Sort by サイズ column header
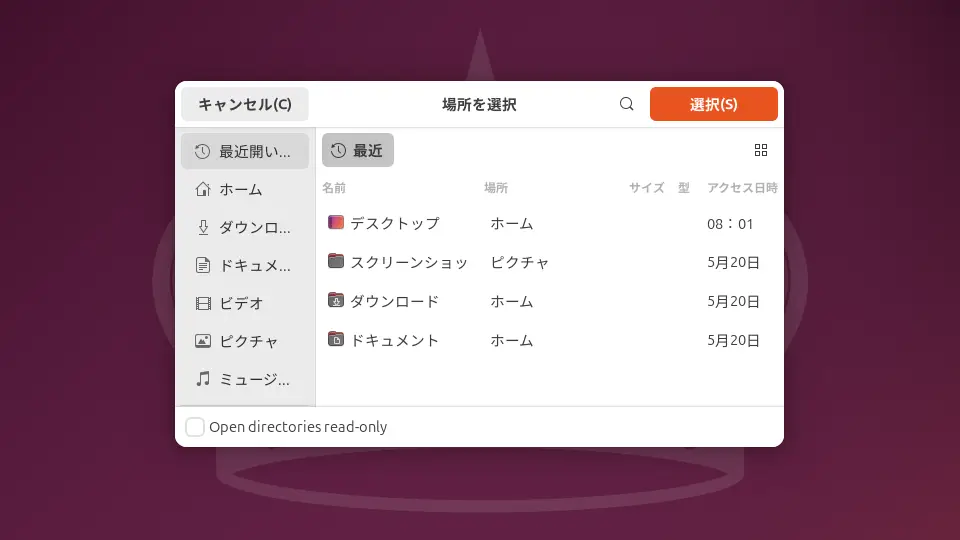 (647, 188)
